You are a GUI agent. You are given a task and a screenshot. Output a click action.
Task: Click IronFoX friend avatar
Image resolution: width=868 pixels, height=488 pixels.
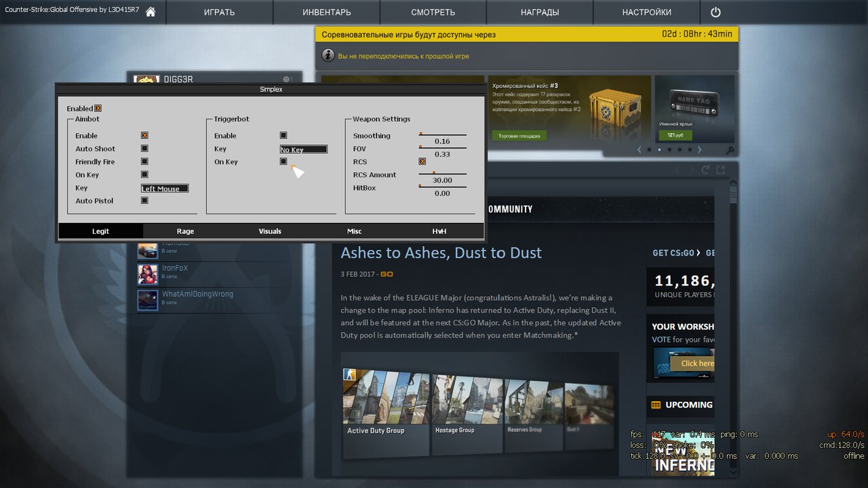[148, 274]
